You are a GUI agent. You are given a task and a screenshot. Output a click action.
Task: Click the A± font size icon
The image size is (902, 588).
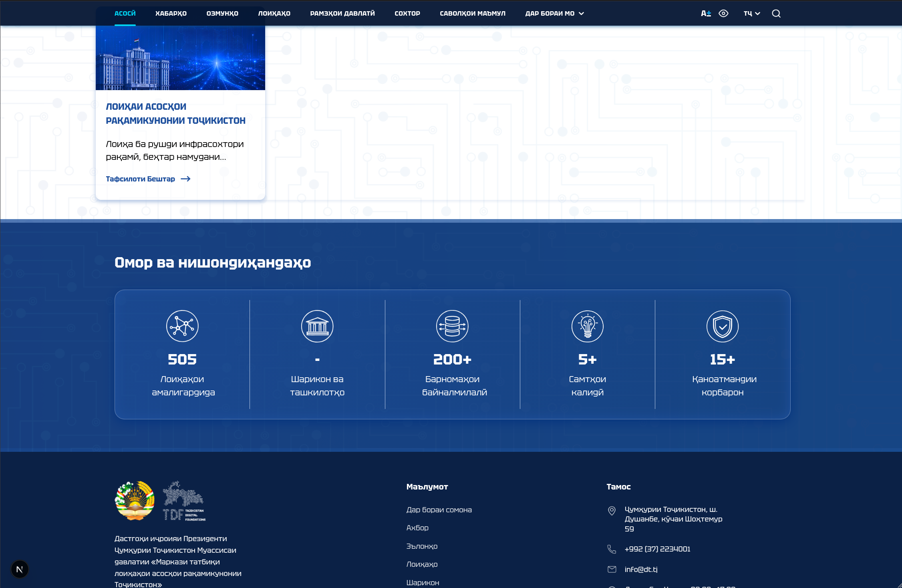coord(706,14)
